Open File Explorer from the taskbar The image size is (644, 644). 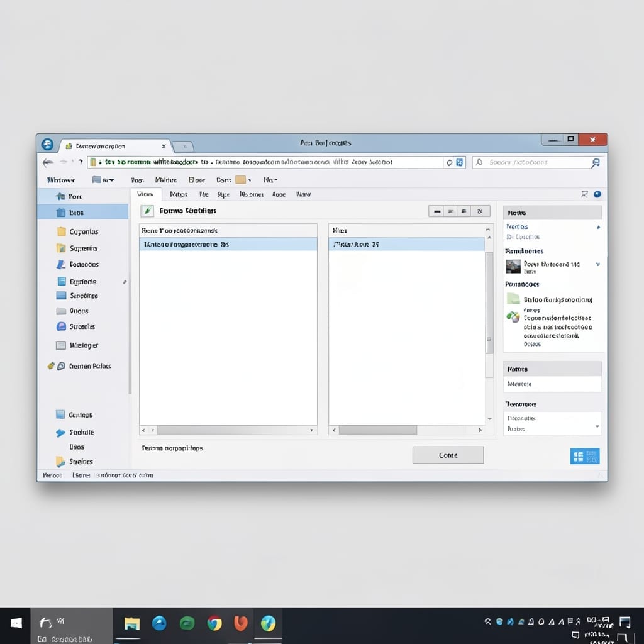click(132, 623)
